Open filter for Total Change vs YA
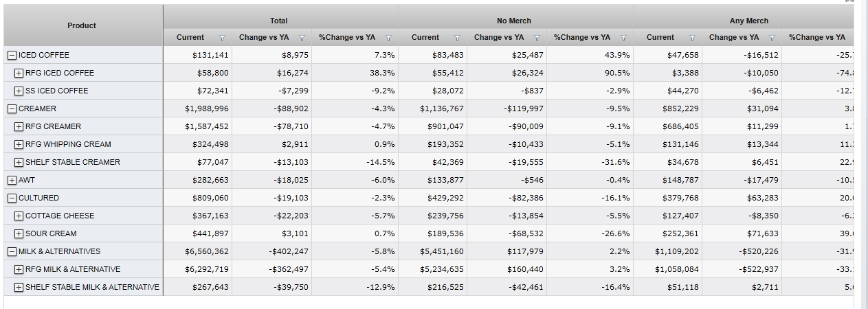 pyautogui.click(x=302, y=38)
